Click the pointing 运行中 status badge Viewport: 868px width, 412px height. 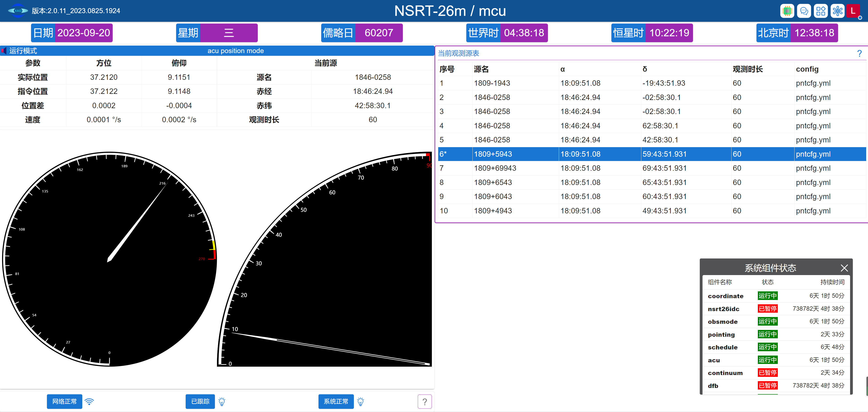pyautogui.click(x=768, y=334)
